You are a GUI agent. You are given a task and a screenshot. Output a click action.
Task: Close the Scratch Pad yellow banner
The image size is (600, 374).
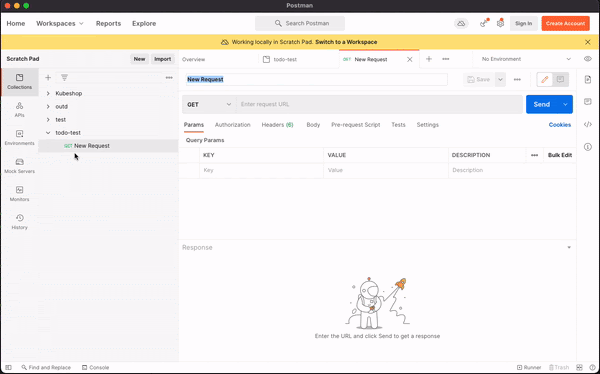[x=588, y=42]
